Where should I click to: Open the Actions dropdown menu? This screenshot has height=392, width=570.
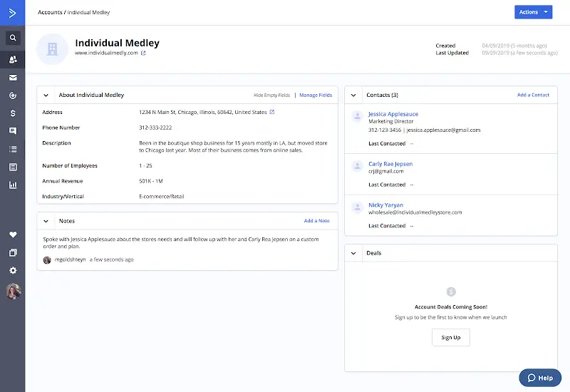pos(533,12)
